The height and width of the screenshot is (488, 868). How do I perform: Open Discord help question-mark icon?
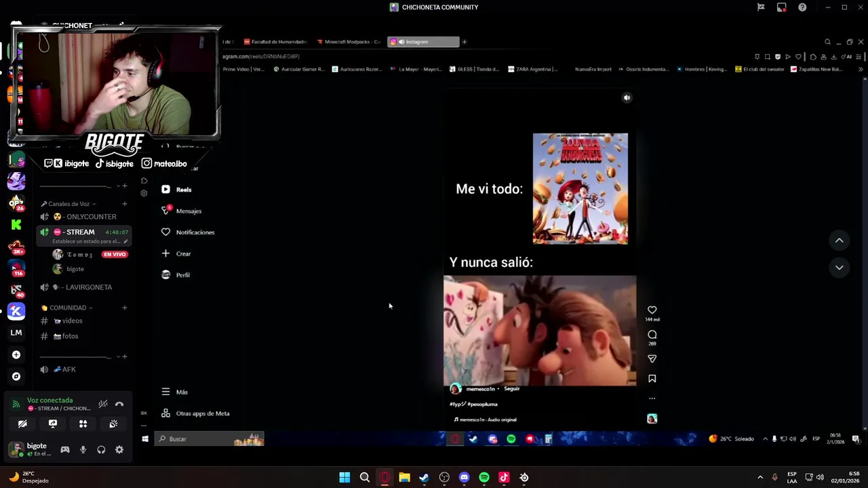(x=802, y=7)
